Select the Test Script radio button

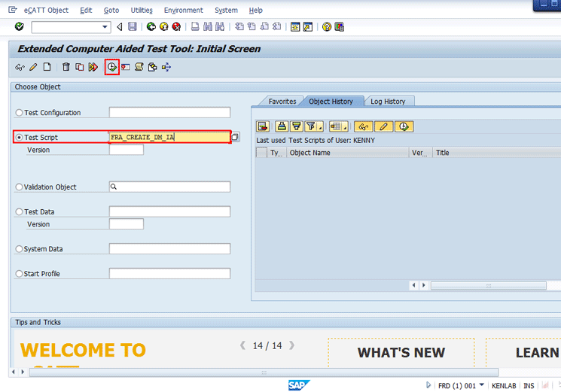click(x=20, y=137)
